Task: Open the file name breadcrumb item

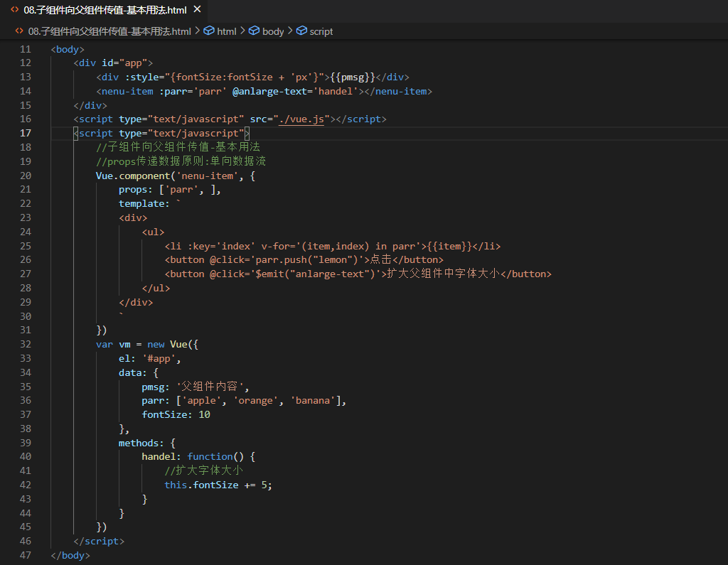Action: tap(109, 31)
